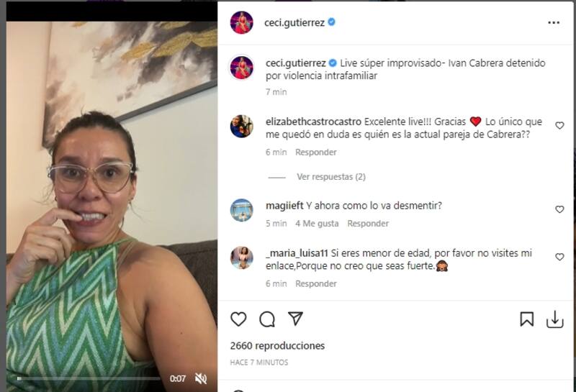The height and width of the screenshot is (392, 576).
Task: Open the three-dot more options menu
Action: pos(554,23)
